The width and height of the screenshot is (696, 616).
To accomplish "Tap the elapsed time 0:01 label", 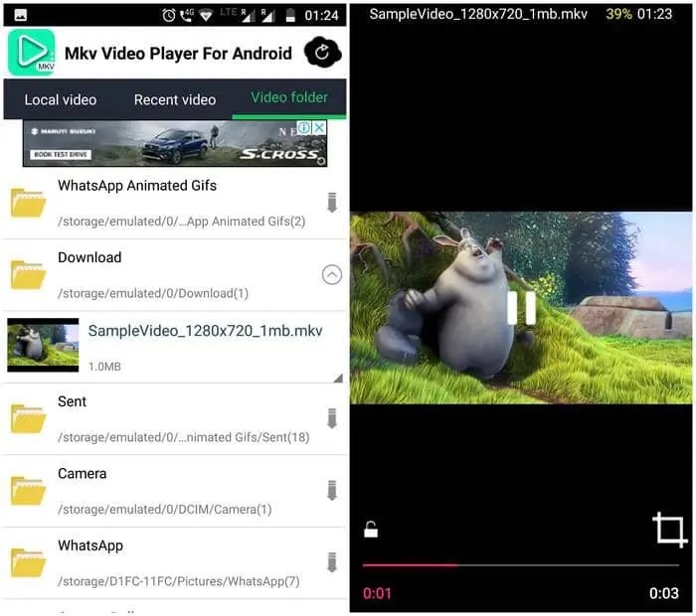I will pos(377,593).
